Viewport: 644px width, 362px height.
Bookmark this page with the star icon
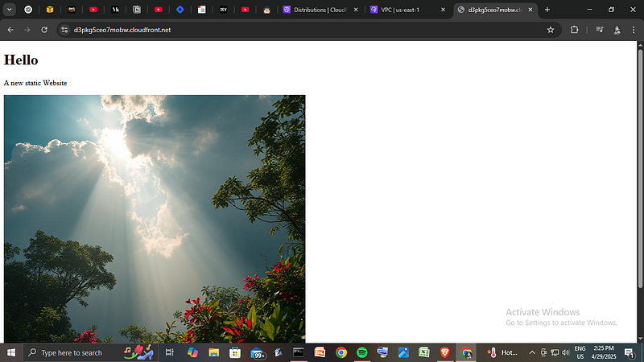[x=551, y=30]
